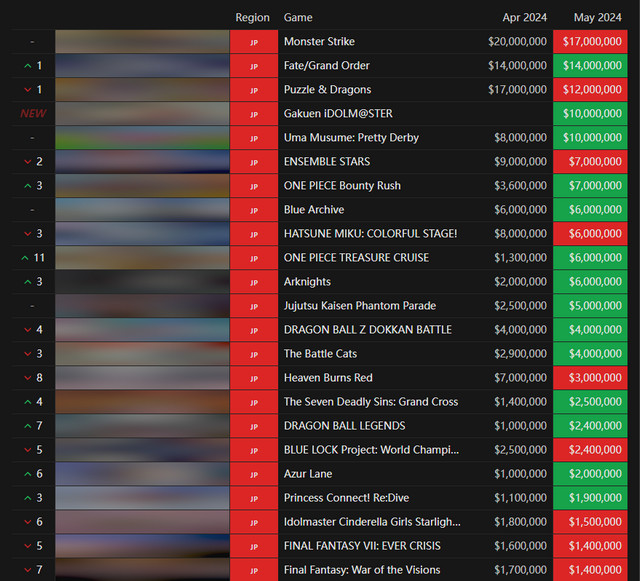The height and width of the screenshot is (581, 640).
Task: Click the $2,500,000 May revenue cell
Action: click(590, 402)
